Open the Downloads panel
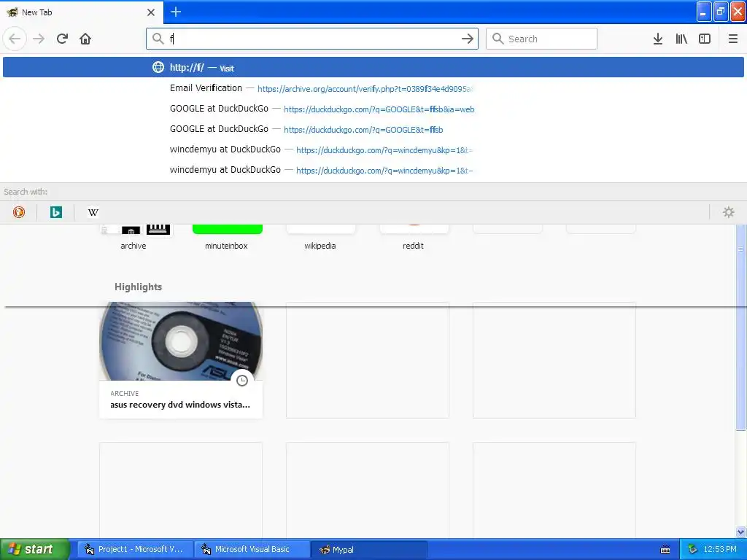This screenshot has width=747, height=560. pyautogui.click(x=658, y=39)
